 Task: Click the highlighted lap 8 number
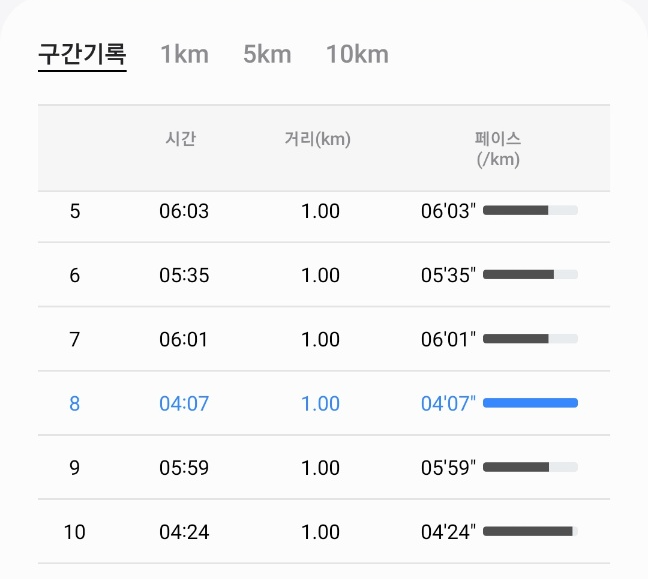point(75,403)
